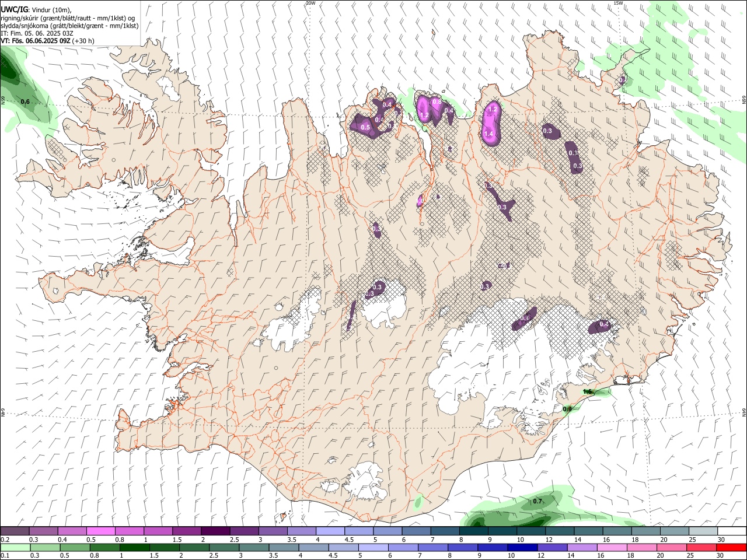Click the 15W longitude label
This screenshot has width=747, height=560.
pyautogui.click(x=618, y=3)
